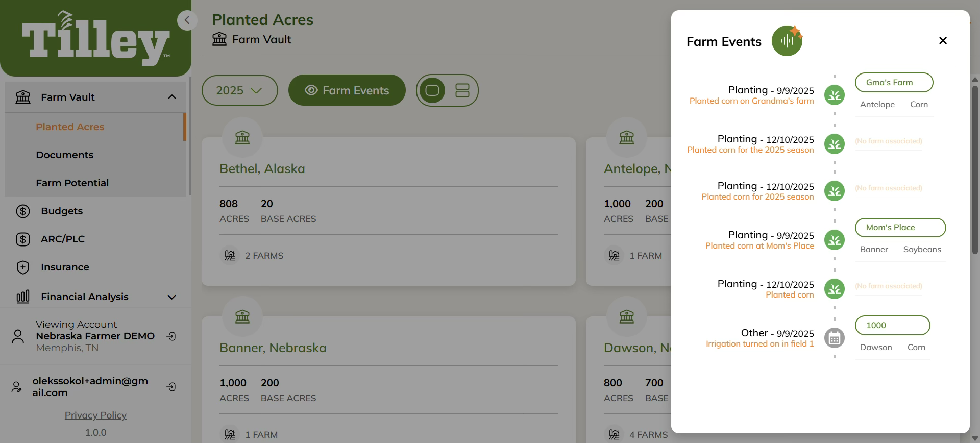Open Documents in sidebar
Viewport: 980px width, 443px height.
[x=65, y=155]
